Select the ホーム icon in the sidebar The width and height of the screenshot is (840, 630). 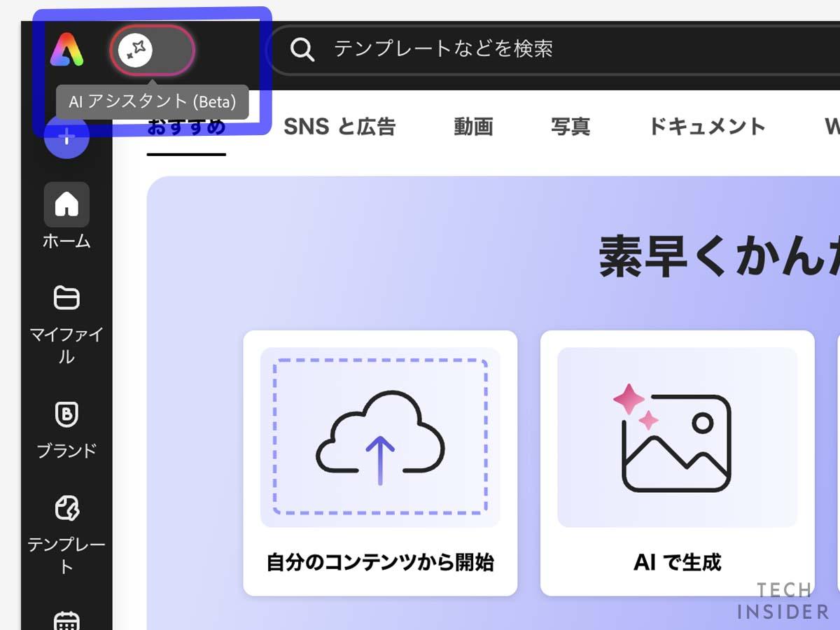coord(66,204)
